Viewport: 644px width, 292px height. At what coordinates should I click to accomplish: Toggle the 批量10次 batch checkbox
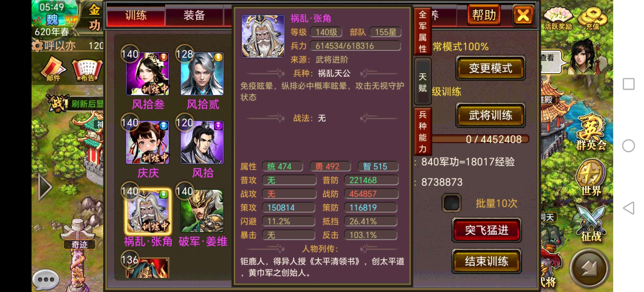[451, 203]
